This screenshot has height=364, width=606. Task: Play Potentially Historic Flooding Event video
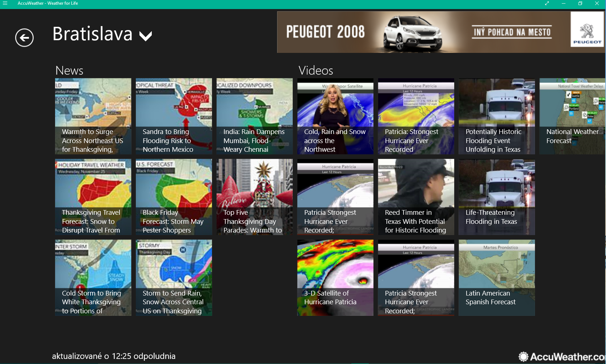tap(497, 116)
